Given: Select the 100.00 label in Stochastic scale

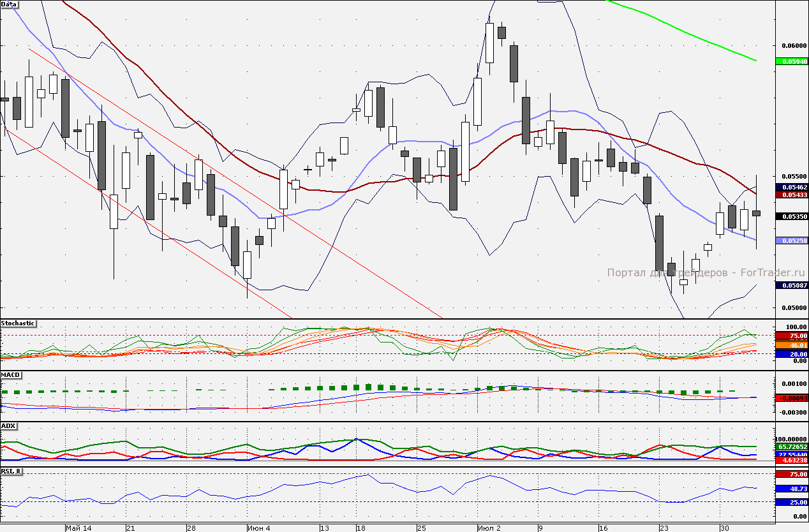Looking at the screenshot, I should coord(798,327).
